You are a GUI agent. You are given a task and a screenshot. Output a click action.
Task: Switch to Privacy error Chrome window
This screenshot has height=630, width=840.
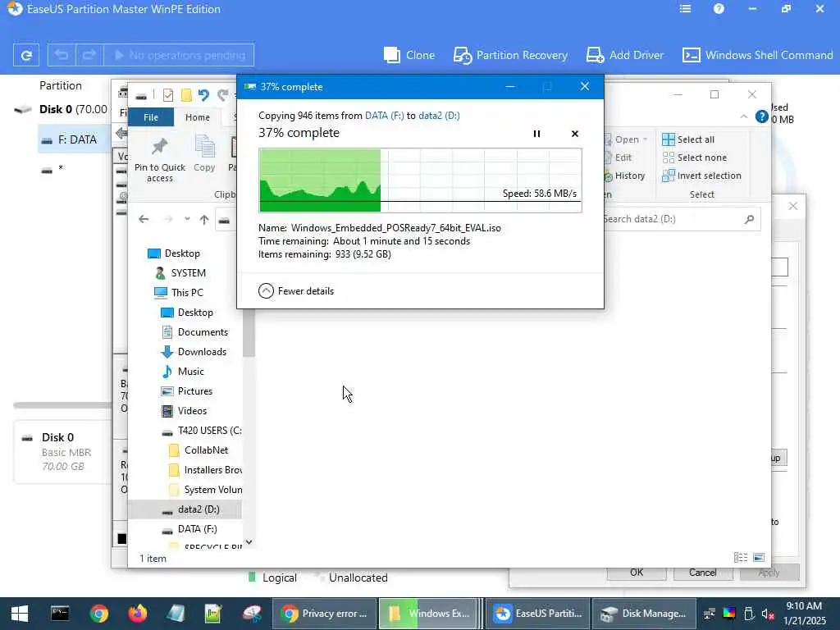[x=324, y=614]
